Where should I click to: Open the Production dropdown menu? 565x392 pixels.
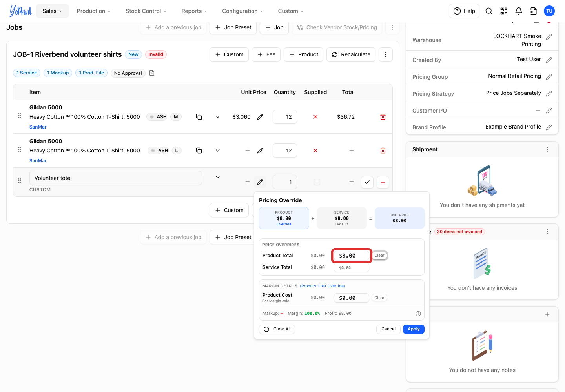94,11
